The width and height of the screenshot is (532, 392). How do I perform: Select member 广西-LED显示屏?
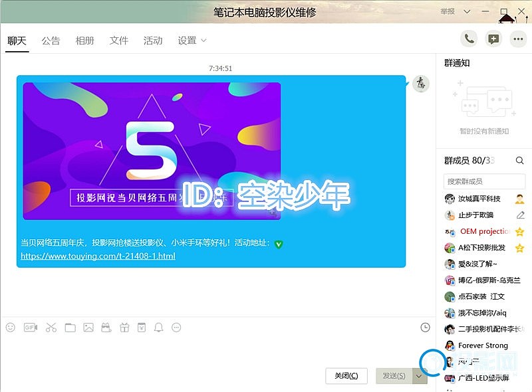(x=484, y=378)
